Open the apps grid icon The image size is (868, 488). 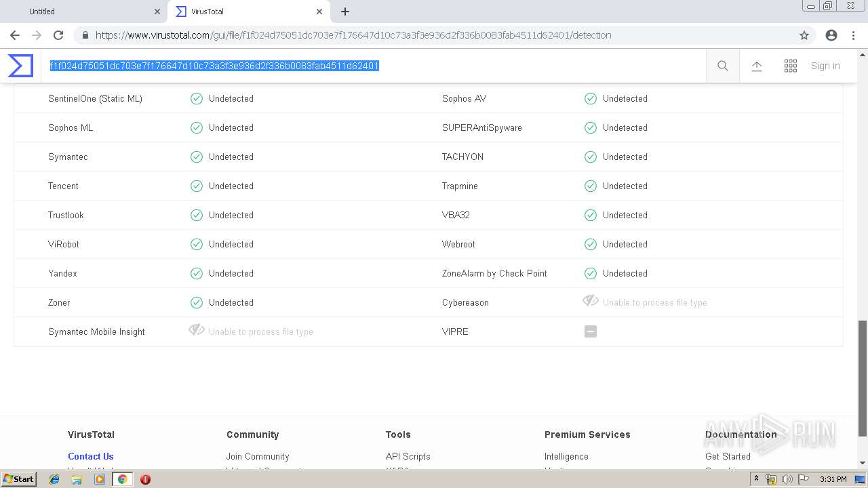pyautogui.click(x=791, y=66)
